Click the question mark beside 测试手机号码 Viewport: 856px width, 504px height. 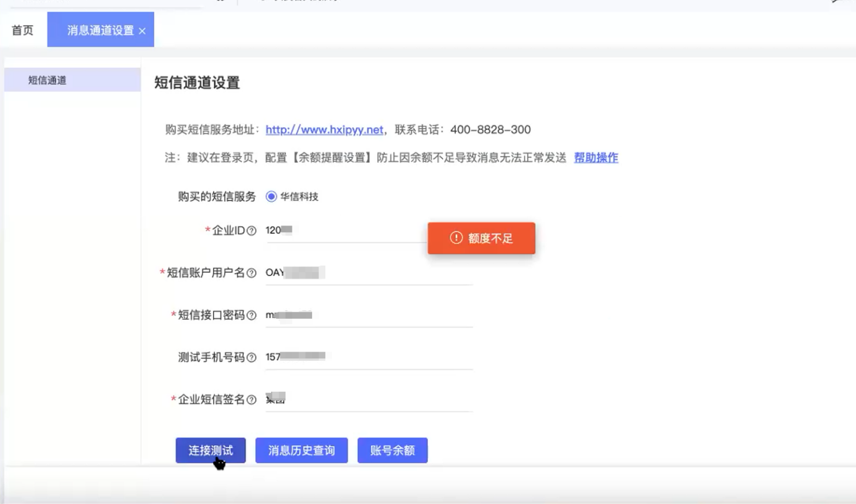pyautogui.click(x=252, y=358)
